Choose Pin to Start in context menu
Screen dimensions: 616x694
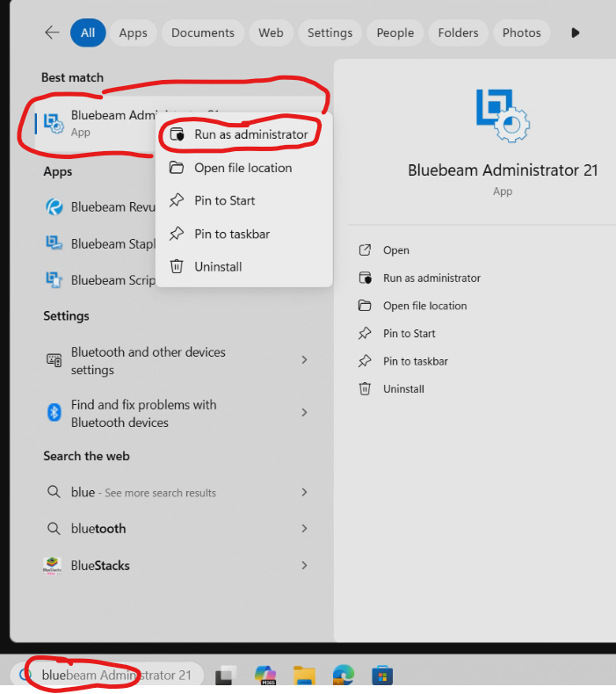coord(244,200)
